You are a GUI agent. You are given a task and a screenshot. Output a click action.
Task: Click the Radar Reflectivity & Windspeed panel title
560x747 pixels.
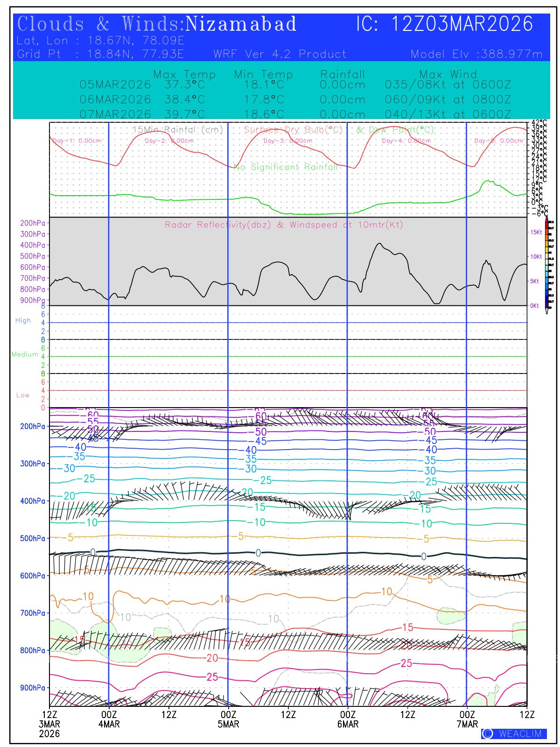(x=284, y=225)
